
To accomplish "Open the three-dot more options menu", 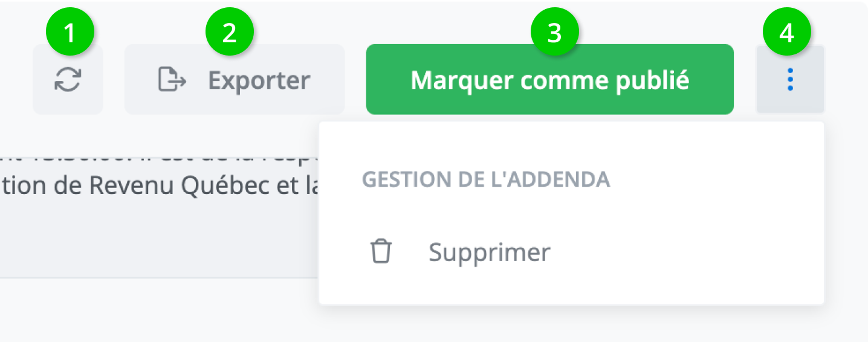I will point(790,80).
